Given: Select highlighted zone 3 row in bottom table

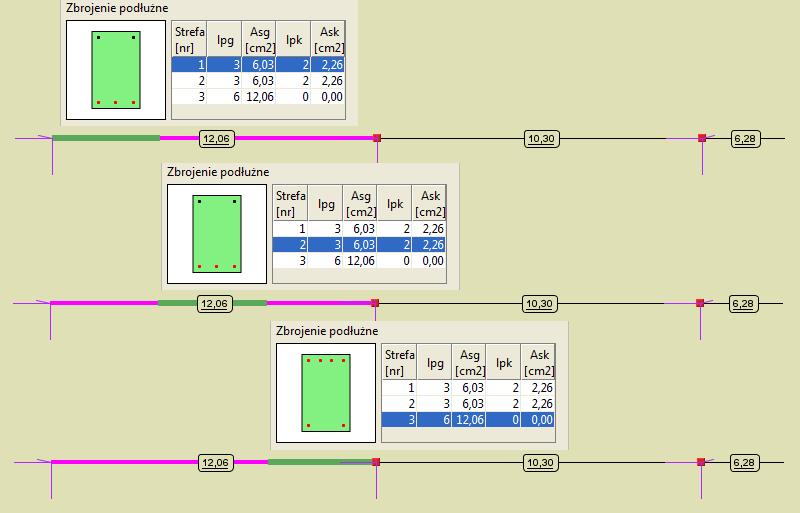Looking at the screenshot, I should (x=468, y=420).
